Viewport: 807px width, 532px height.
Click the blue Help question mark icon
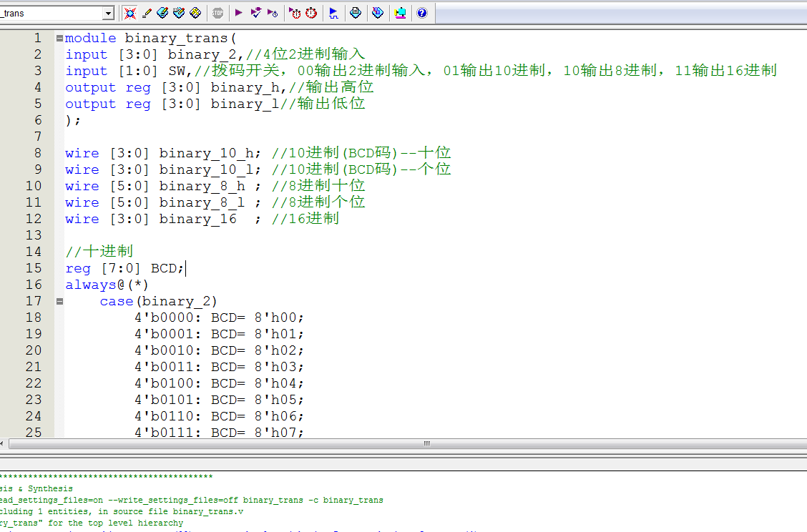(421, 13)
